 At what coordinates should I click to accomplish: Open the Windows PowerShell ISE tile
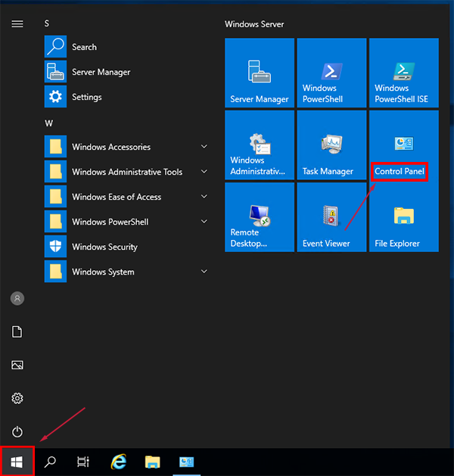[403, 73]
